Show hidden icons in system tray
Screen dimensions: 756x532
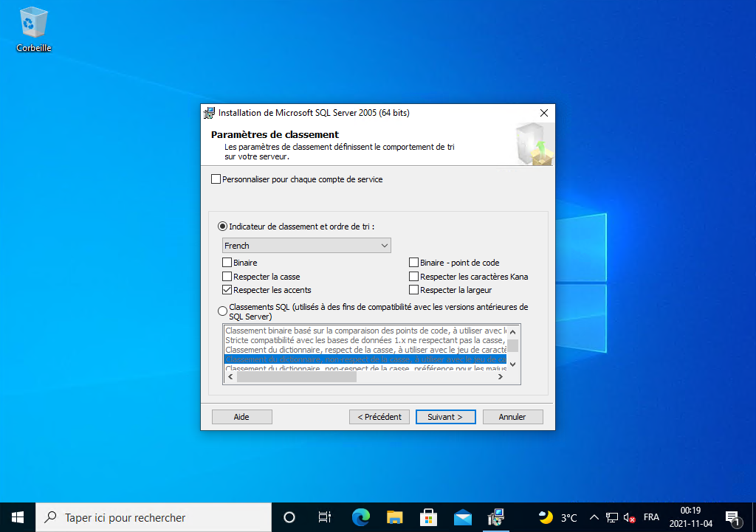click(x=593, y=517)
